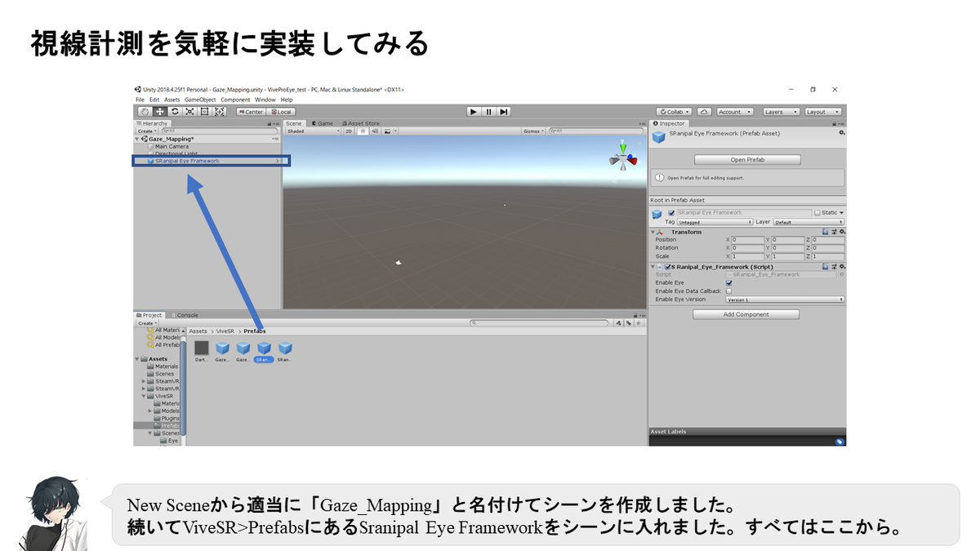Check Enable Eye Data Callback

coord(729,291)
